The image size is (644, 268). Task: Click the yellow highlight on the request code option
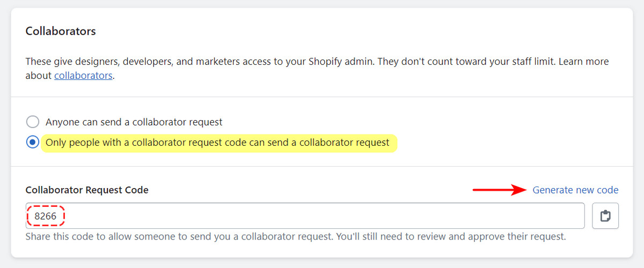[x=219, y=143]
